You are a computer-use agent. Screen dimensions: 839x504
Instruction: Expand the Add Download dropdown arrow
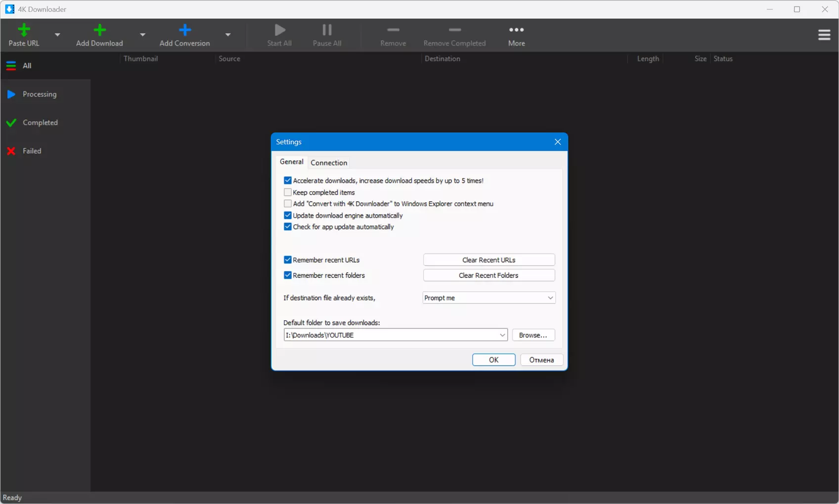(142, 35)
